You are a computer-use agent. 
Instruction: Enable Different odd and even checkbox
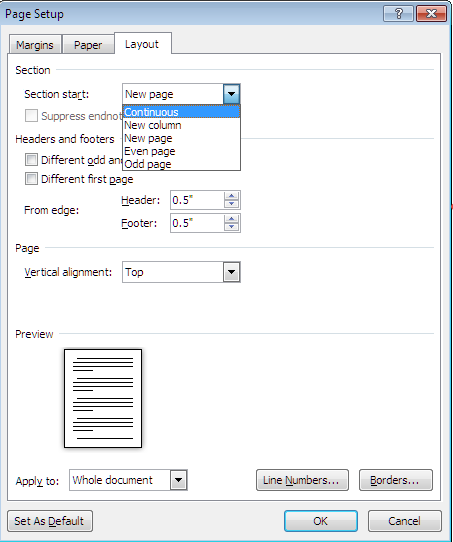point(31,160)
